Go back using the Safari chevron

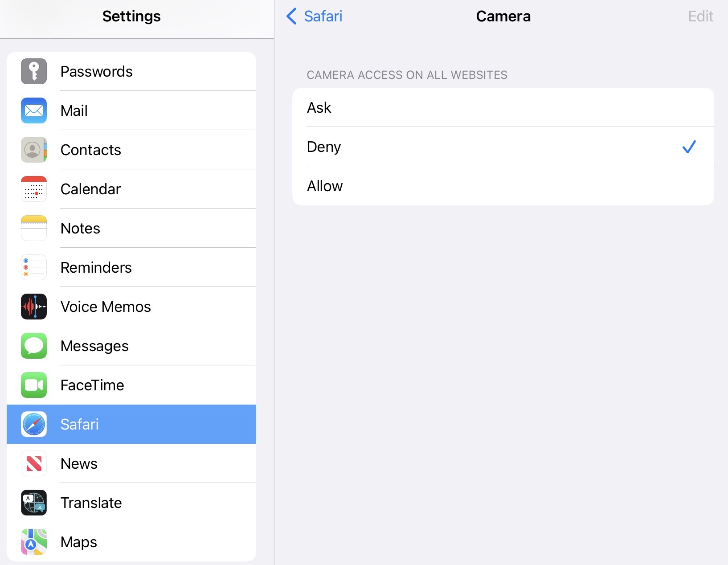[x=291, y=16]
